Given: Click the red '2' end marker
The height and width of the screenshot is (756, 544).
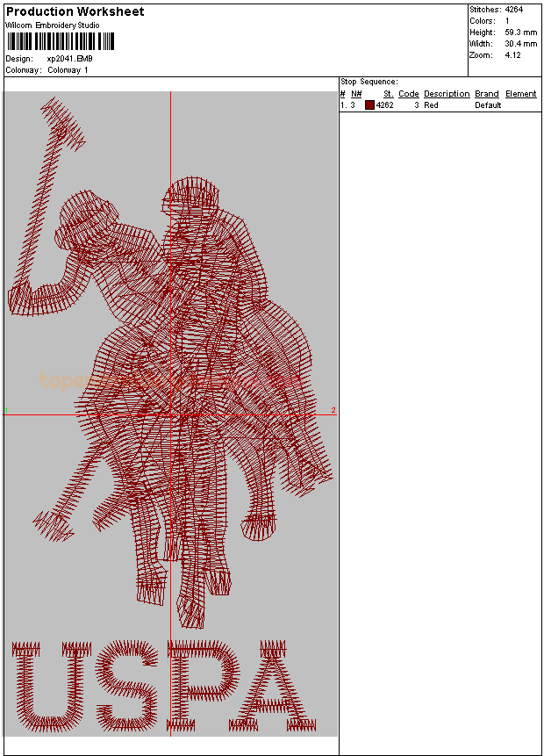Looking at the screenshot, I should (x=333, y=410).
